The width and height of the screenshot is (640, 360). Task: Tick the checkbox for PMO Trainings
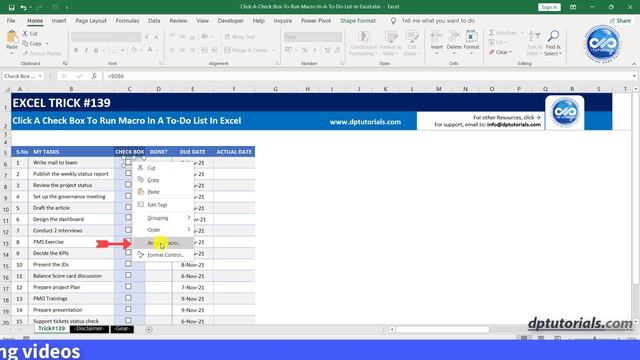(x=128, y=298)
